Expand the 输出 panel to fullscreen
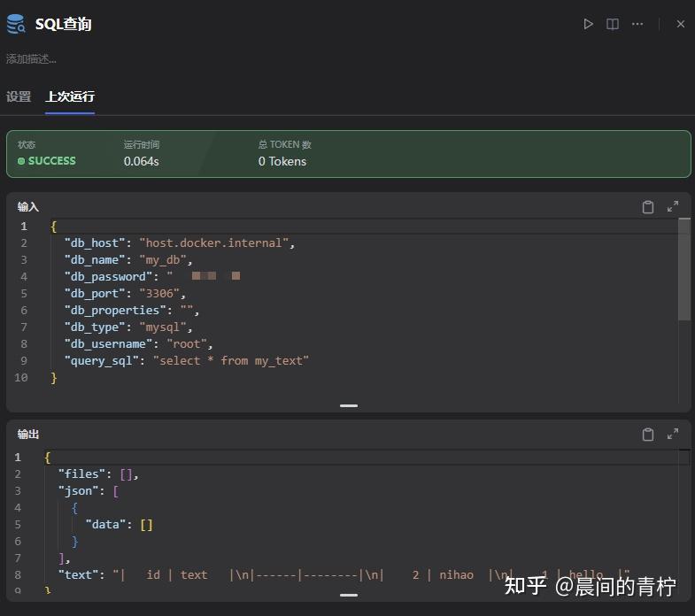Image resolution: width=695 pixels, height=616 pixels. 673,434
